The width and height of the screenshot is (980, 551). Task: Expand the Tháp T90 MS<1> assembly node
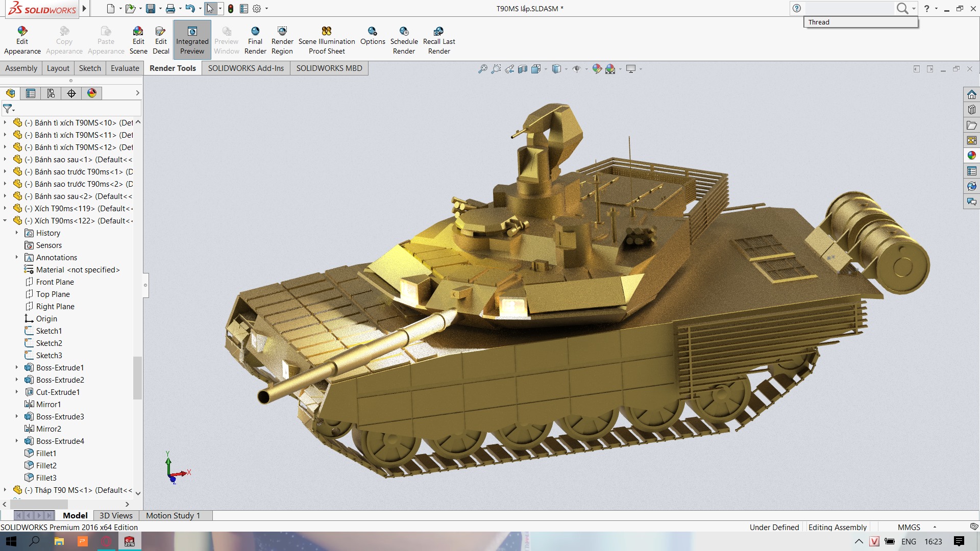[6, 490]
